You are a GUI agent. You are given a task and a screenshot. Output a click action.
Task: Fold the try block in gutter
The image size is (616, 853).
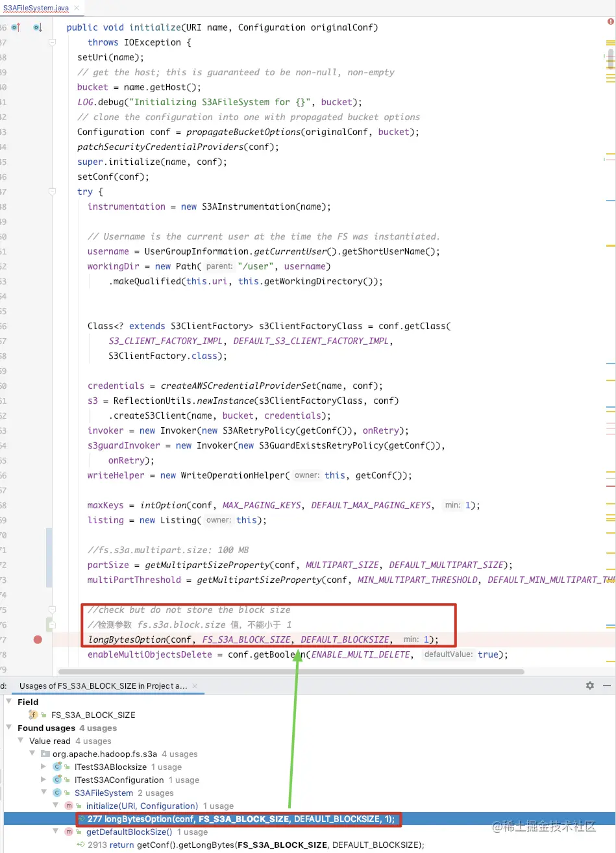pyautogui.click(x=53, y=192)
